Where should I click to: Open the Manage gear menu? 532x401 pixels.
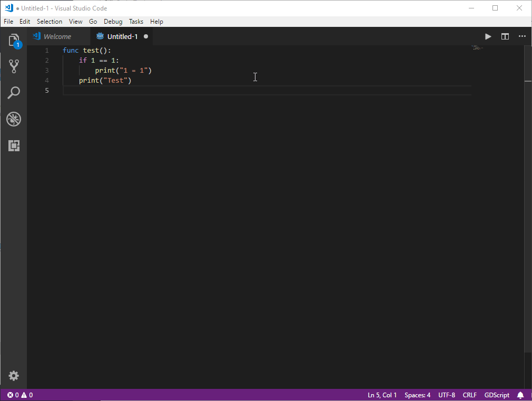[x=14, y=376]
